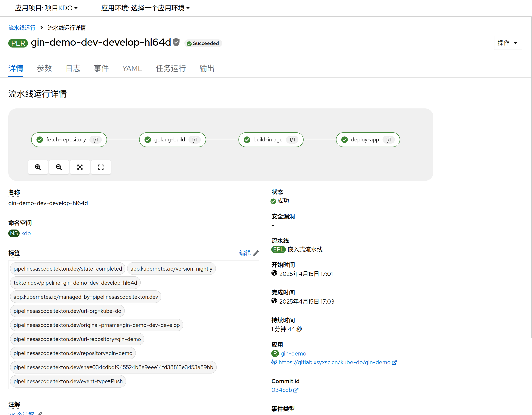The width and height of the screenshot is (532, 415).
Task: Switch to the YAML tab
Action: coord(132,69)
